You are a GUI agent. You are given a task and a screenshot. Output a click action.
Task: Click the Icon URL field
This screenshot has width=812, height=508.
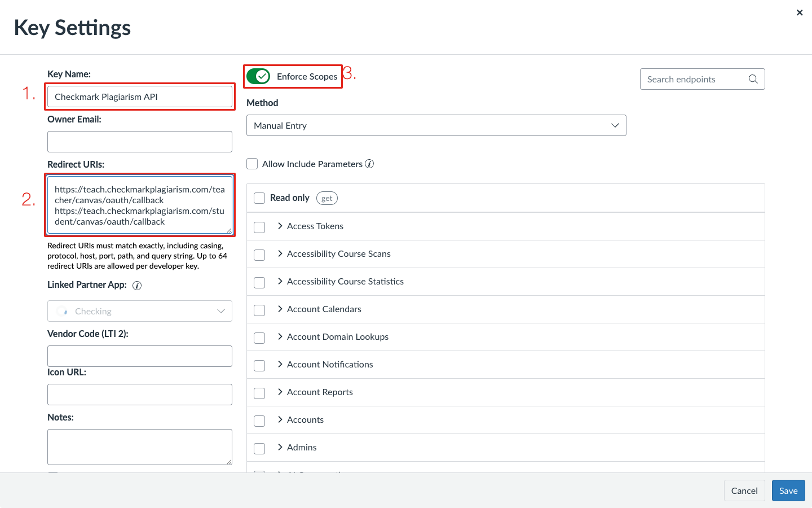pos(140,395)
